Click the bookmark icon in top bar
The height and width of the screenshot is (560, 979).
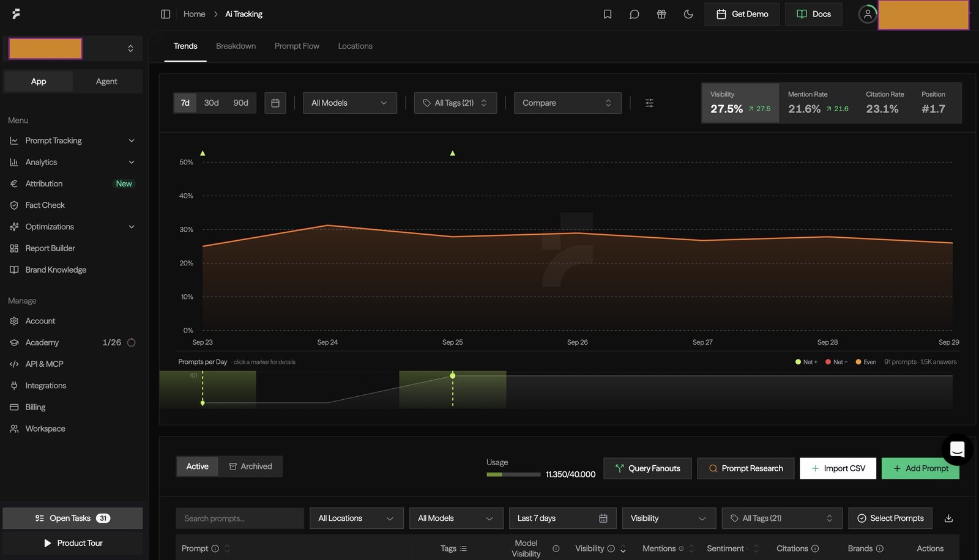tap(608, 14)
